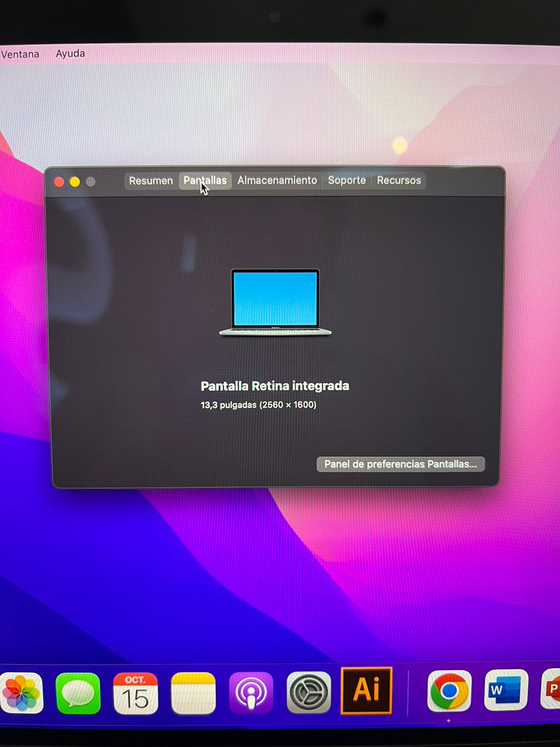This screenshot has height=747, width=560.
Task: Click the MacBook display illustration
Action: [x=275, y=302]
